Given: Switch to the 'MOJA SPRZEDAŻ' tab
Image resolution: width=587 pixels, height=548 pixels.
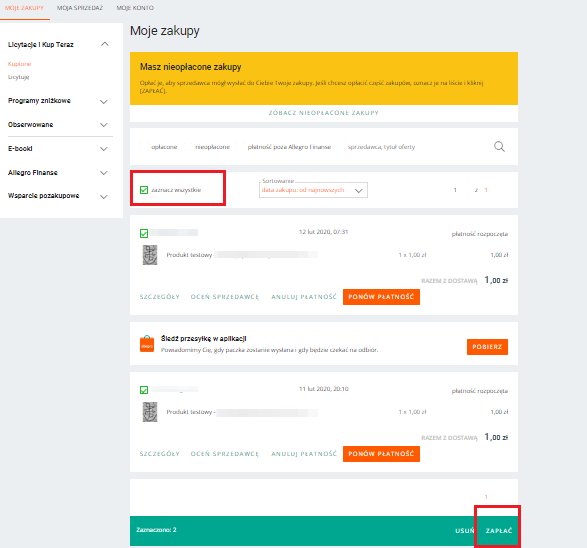Looking at the screenshot, I should (x=80, y=8).
